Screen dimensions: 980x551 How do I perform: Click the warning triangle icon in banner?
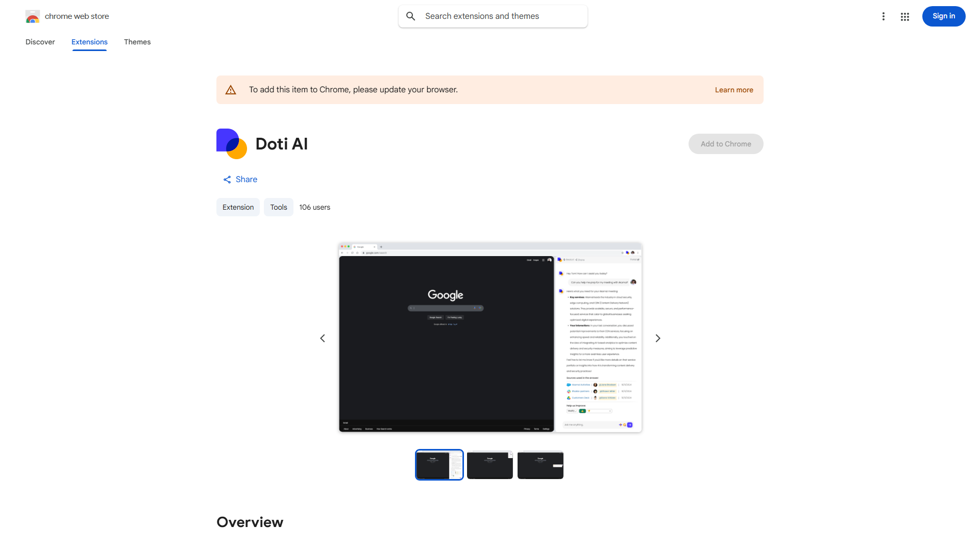(x=231, y=90)
